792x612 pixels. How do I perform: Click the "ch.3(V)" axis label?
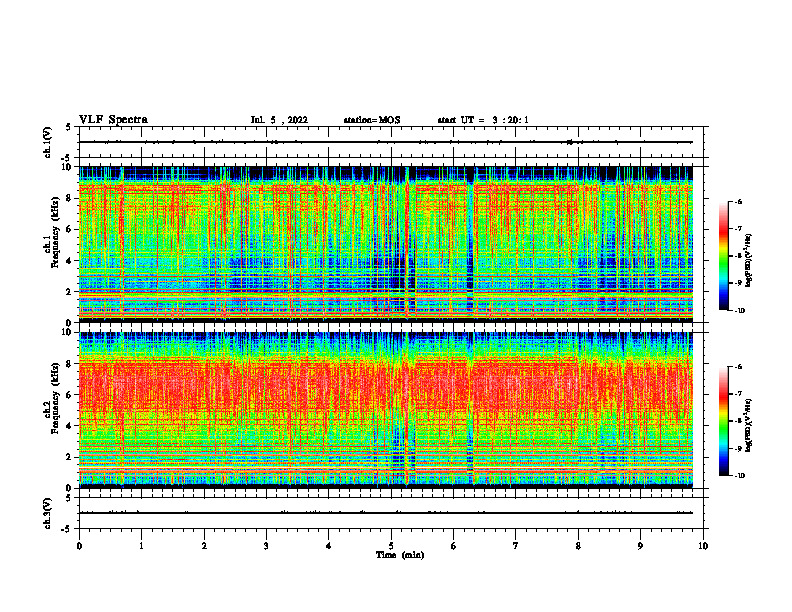coord(47,513)
